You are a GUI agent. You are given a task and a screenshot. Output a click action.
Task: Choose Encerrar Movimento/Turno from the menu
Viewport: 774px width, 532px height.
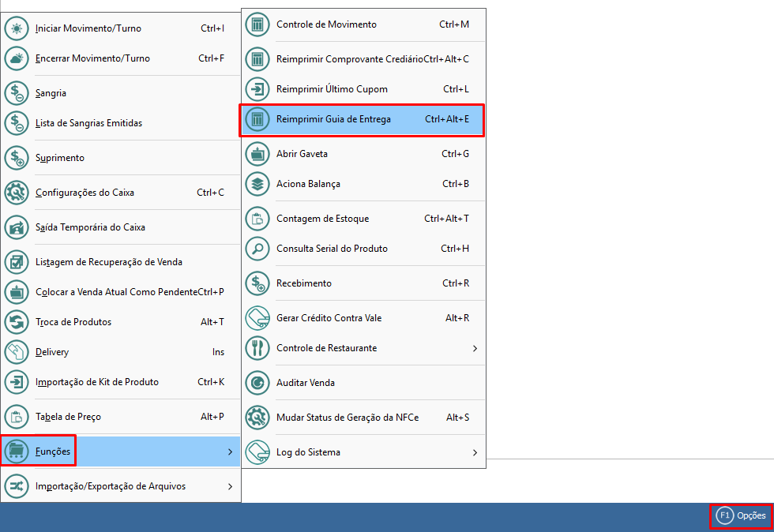pyautogui.click(x=92, y=58)
